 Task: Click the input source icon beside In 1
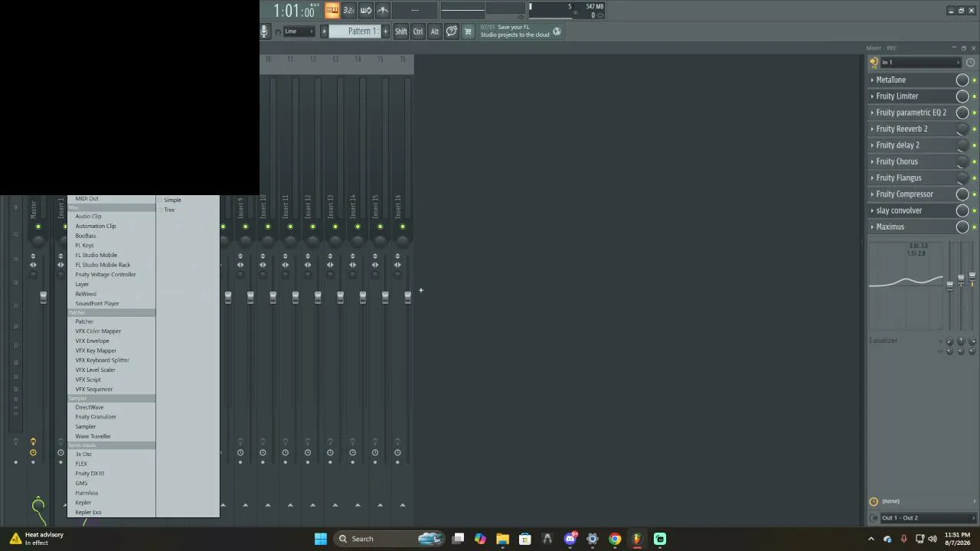click(x=874, y=63)
